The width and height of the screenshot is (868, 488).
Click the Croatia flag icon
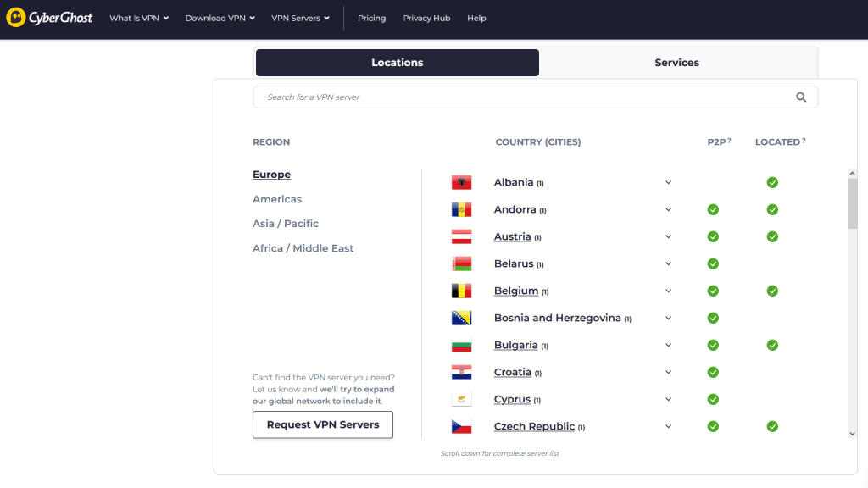(461, 373)
